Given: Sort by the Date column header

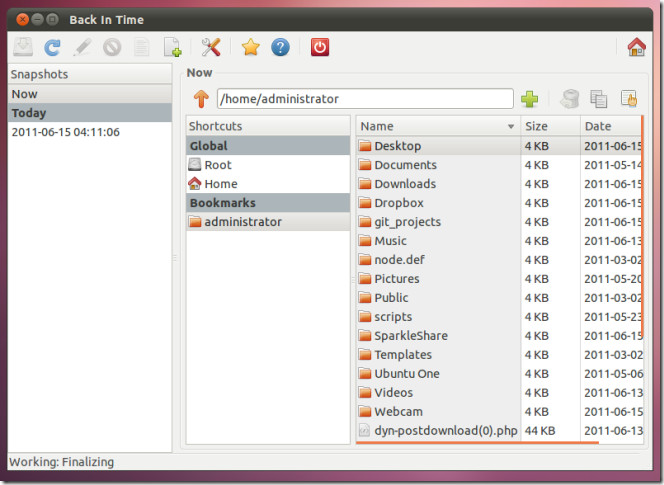Looking at the screenshot, I should coord(611,126).
